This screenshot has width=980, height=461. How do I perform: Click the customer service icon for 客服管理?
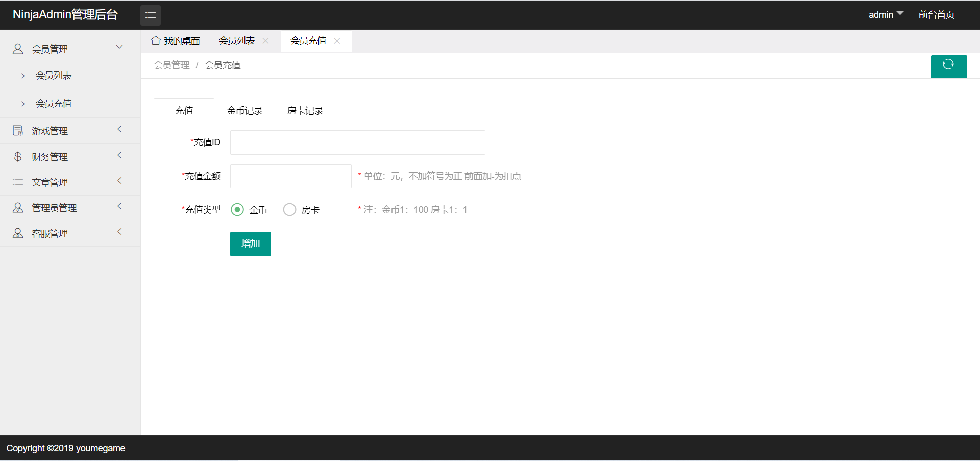(x=17, y=233)
